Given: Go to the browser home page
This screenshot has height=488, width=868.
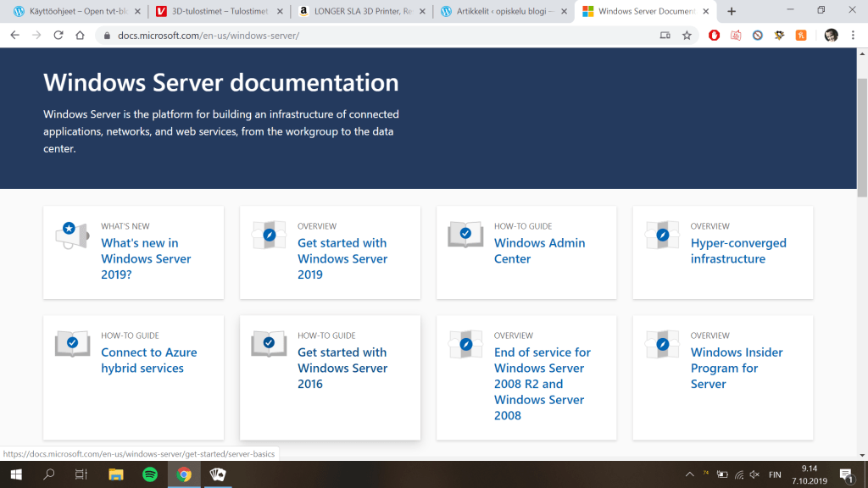Looking at the screenshot, I should tap(80, 36).
